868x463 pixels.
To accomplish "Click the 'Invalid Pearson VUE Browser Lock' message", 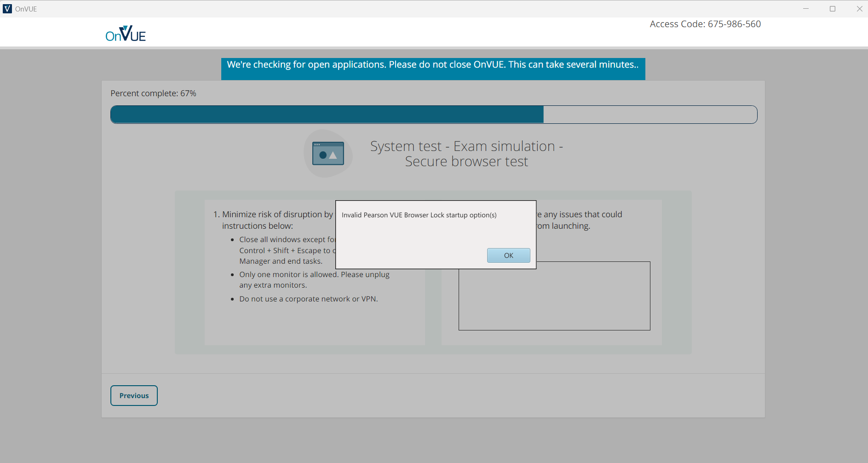I will 419,215.
